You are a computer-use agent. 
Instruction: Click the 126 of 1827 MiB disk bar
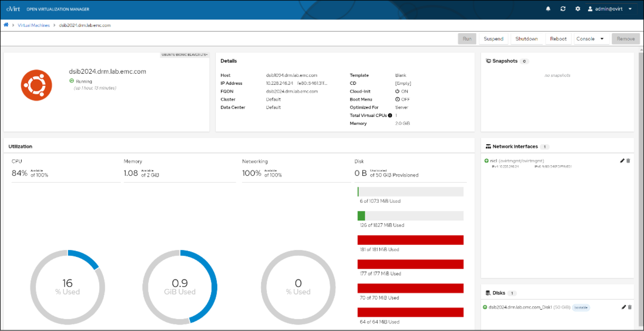click(410, 216)
